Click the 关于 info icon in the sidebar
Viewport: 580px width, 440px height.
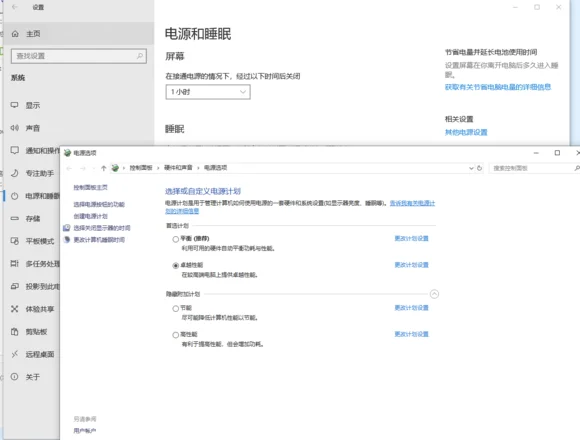tap(14, 377)
